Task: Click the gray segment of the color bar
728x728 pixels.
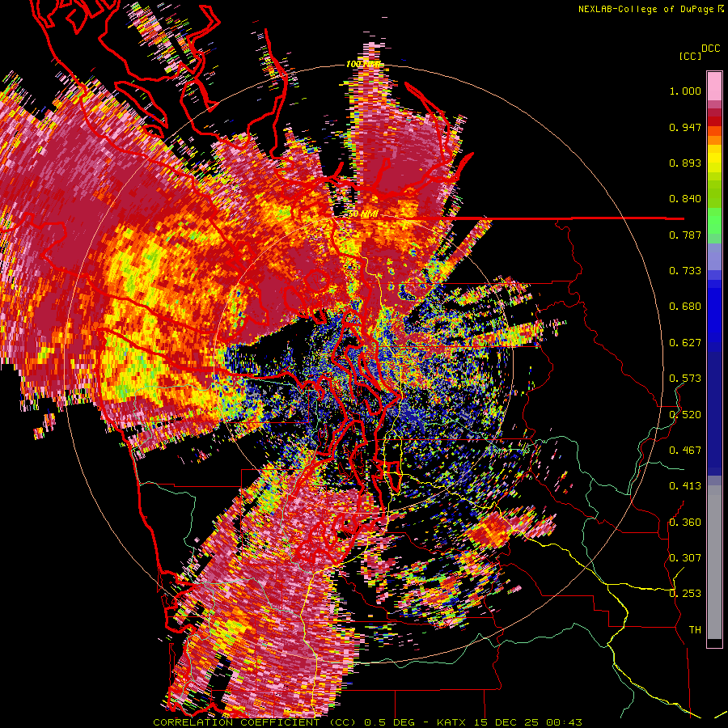Action: [x=714, y=562]
